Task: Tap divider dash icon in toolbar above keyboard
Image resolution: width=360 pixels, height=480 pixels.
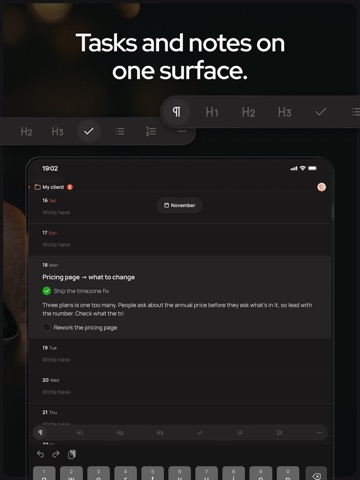Action: [319, 433]
